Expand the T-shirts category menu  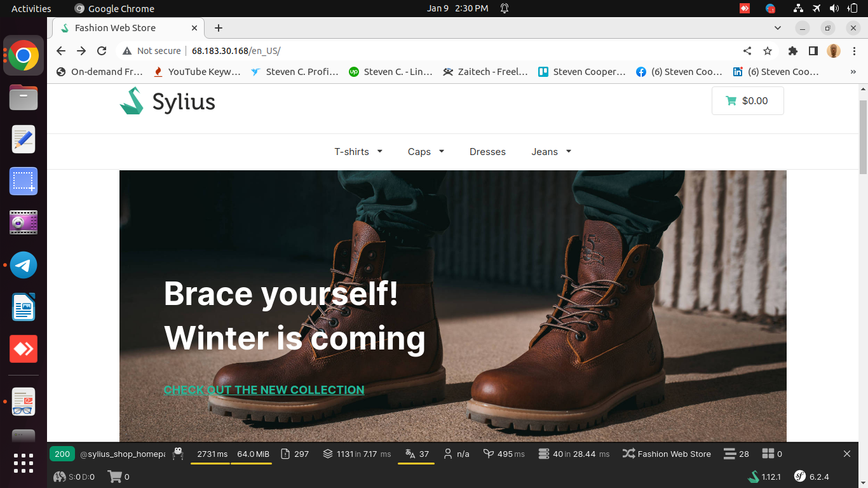coord(358,151)
